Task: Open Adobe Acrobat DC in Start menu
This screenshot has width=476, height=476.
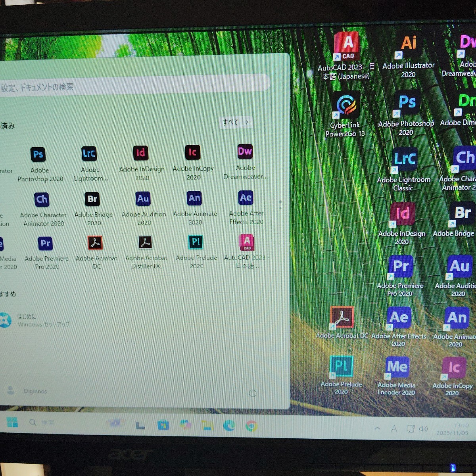Action: pos(96,252)
